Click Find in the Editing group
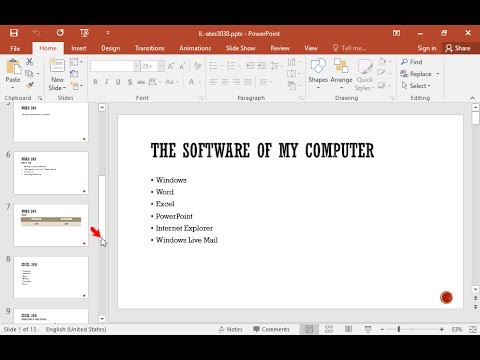This screenshot has height=360, width=480. point(412,62)
